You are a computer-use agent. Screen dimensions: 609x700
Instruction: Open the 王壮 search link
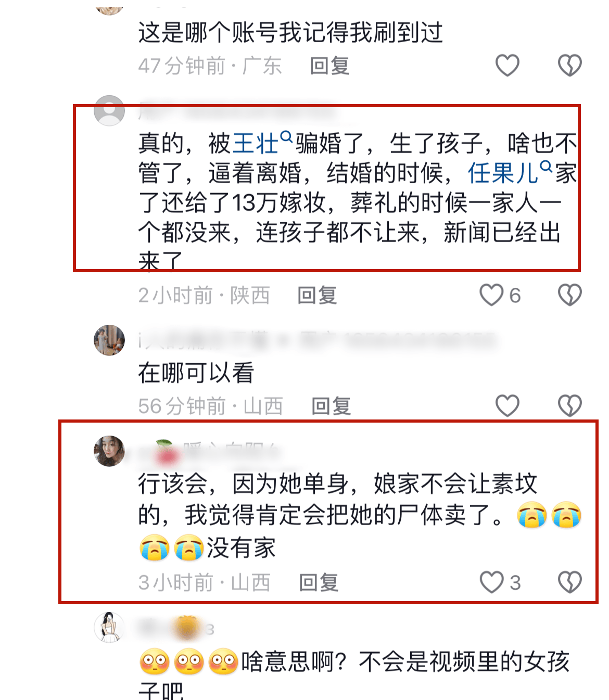(262, 143)
